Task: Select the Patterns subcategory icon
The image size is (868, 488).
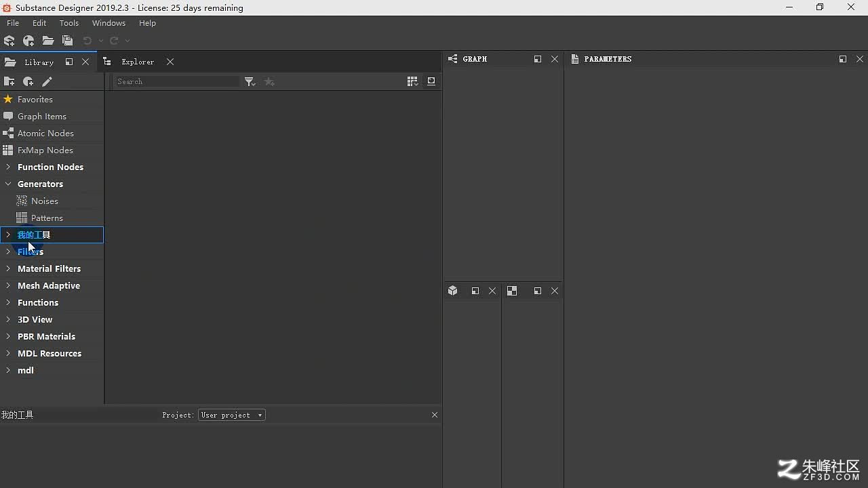Action: point(22,218)
